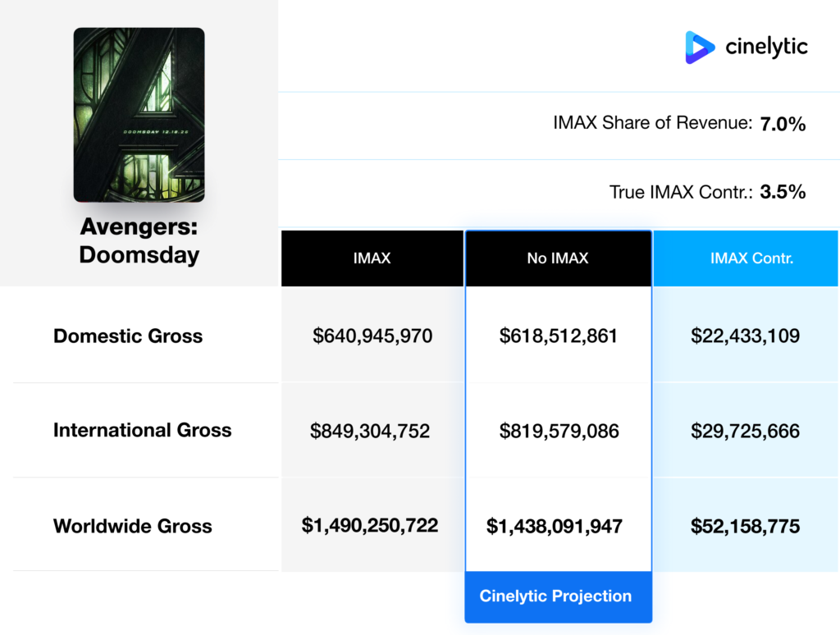Click the True IMAX Contr. 3.5% value
The image size is (840, 635).
783,193
